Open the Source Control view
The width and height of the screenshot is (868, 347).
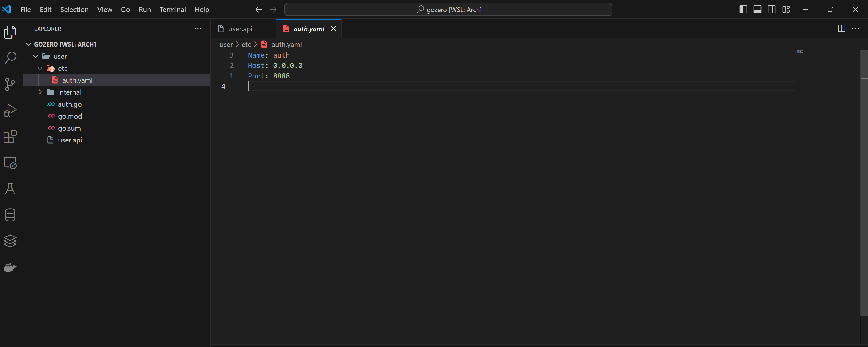click(10, 84)
